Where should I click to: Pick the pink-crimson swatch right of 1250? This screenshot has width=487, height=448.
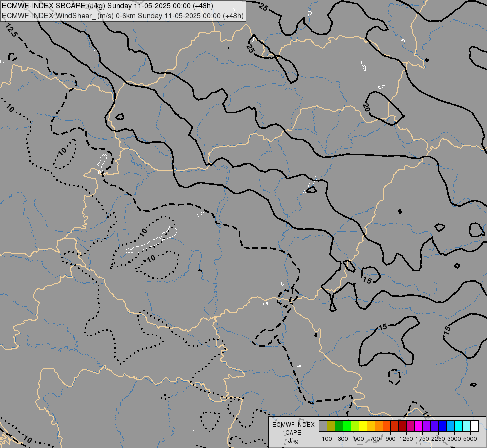410,426
